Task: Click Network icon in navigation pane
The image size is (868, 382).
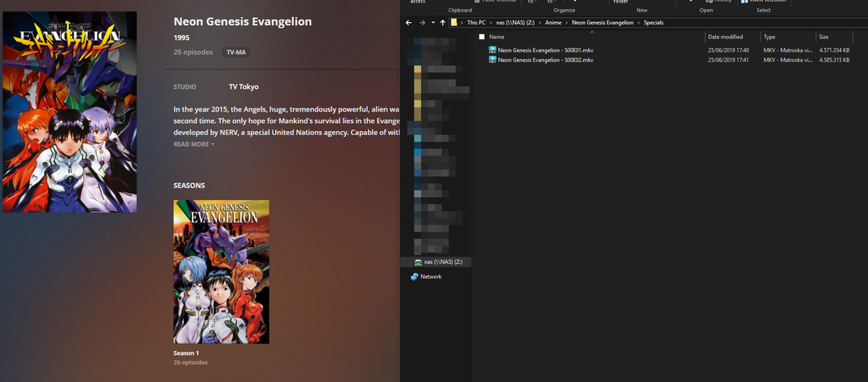Action: [x=414, y=276]
